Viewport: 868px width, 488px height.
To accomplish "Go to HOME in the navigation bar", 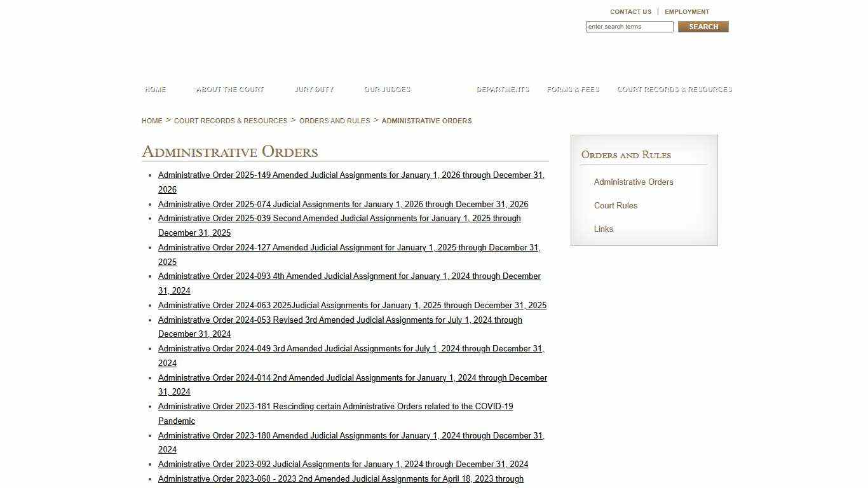I will 154,90.
